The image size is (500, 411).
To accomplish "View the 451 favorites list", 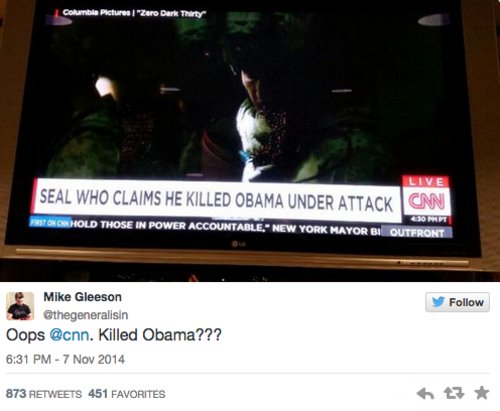I will click(127, 394).
